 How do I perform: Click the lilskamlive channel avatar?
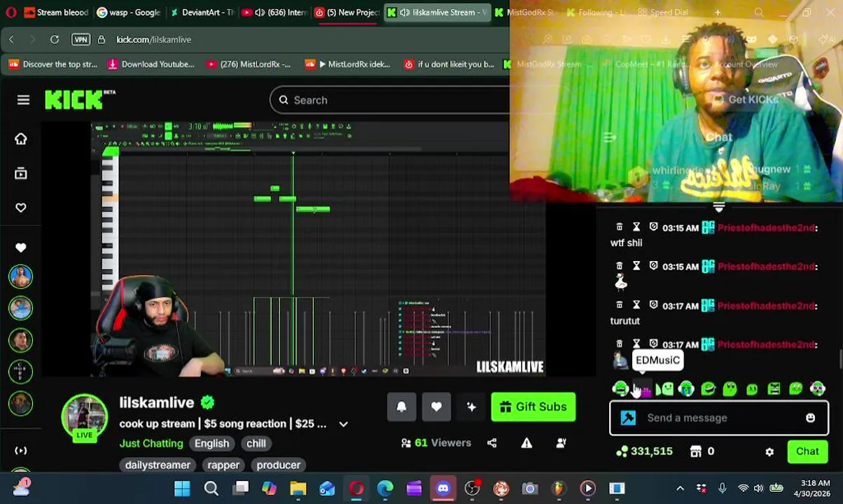[84, 417]
